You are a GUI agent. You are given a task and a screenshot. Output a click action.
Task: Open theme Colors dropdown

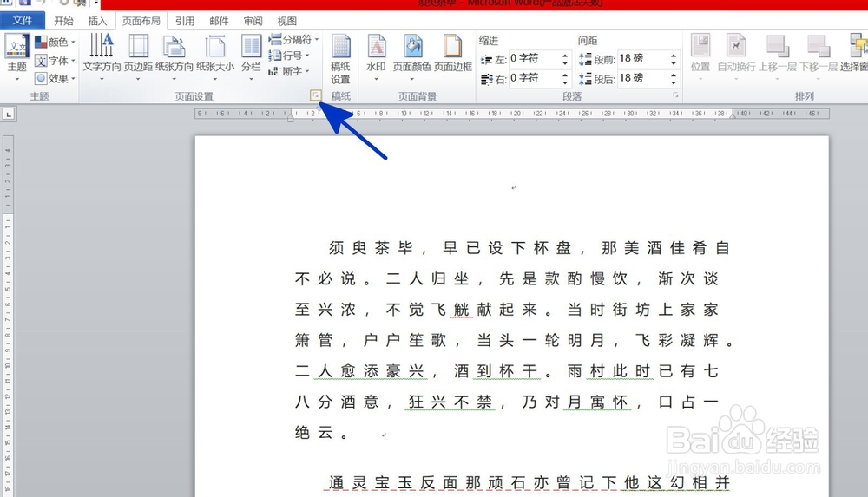55,42
